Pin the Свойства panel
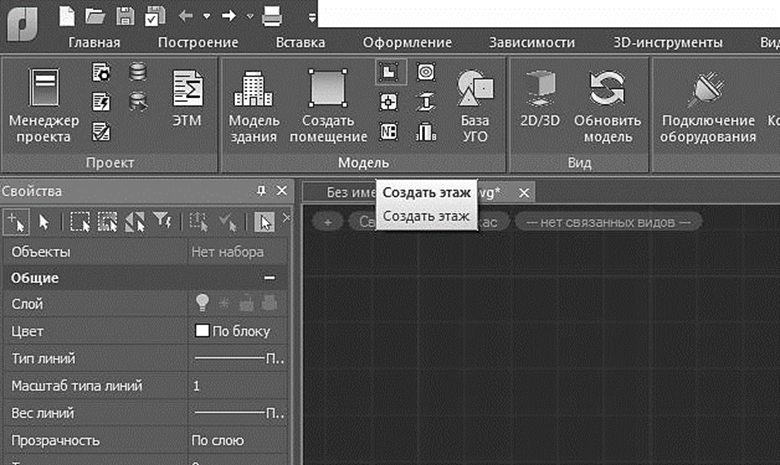This screenshot has width=780, height=465. pyautogui.click(x=262, y=191)
